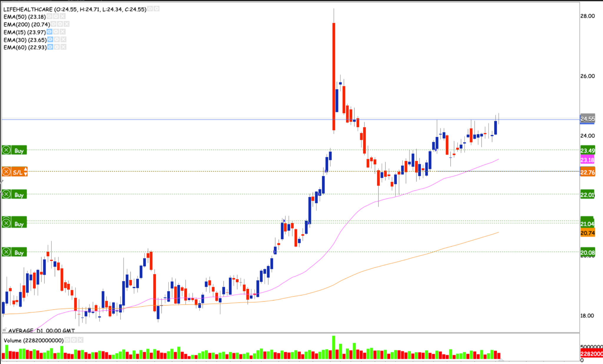This screenshot has height=364, width=603.
Task: Cancel the Buy order at 20.08
Action: coord(6,252)
